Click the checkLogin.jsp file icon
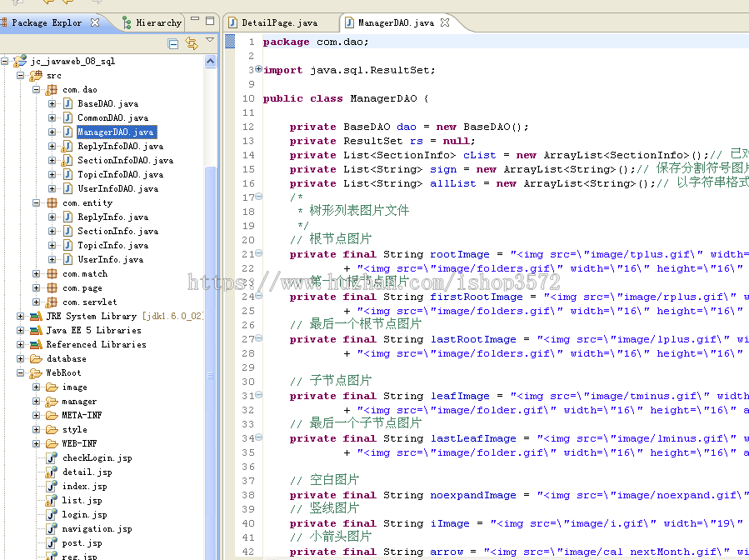This screenshot has width=749, height=560. 52,457
